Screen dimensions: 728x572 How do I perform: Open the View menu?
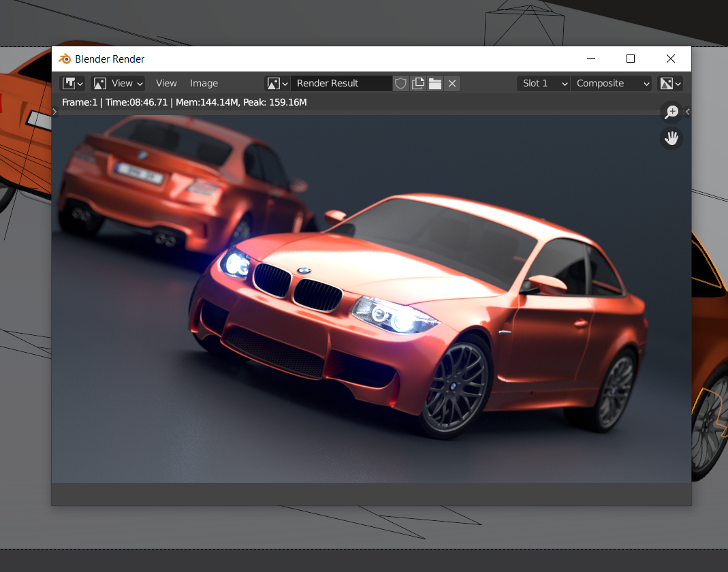coord(166,84)
